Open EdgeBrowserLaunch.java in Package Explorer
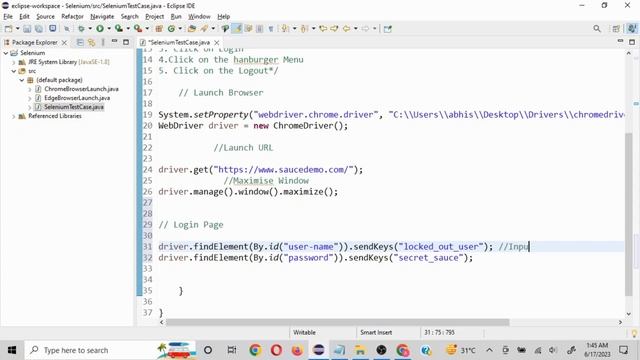 [x=77, y=98]
